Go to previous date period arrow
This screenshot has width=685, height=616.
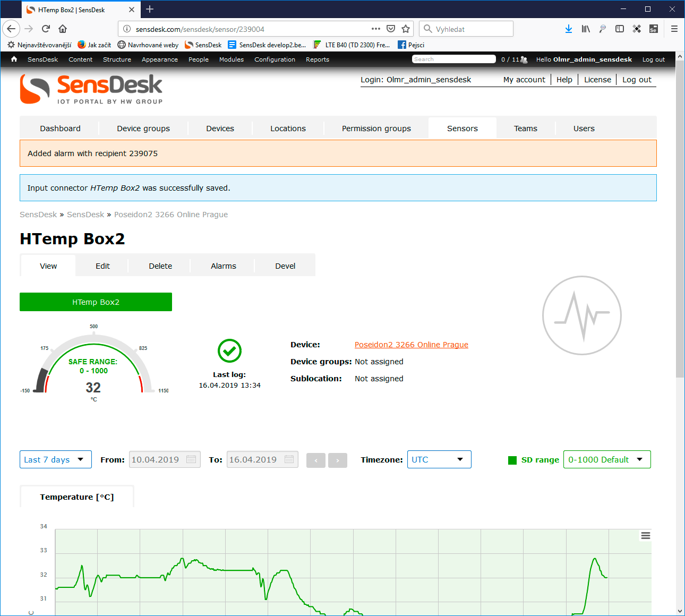click(x=316, y=460)
